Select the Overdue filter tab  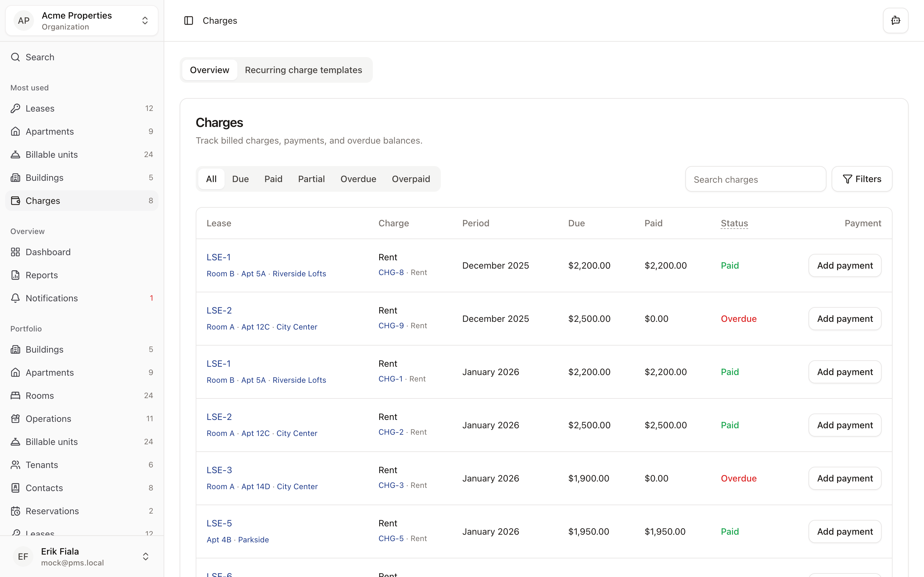pos(358,179)
